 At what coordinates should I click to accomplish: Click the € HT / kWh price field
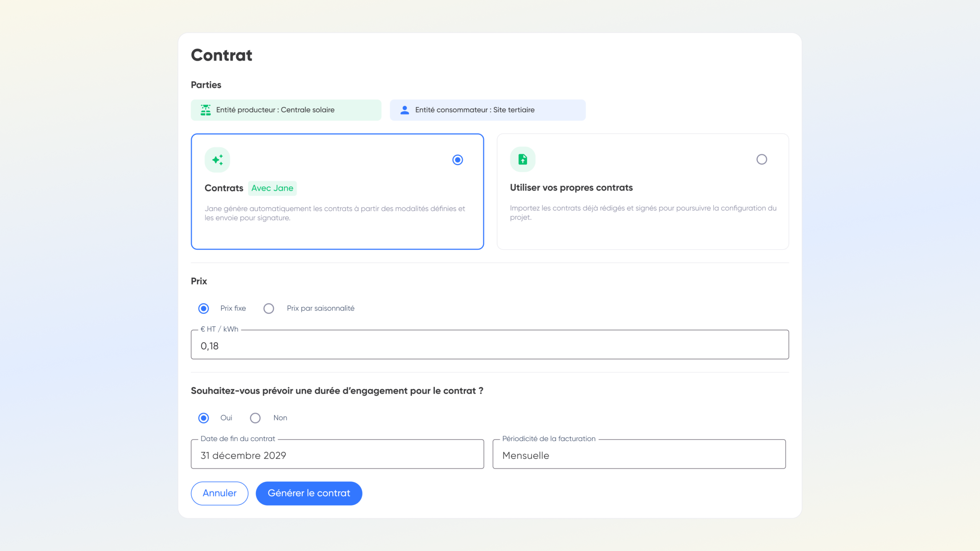pos(490,344)
